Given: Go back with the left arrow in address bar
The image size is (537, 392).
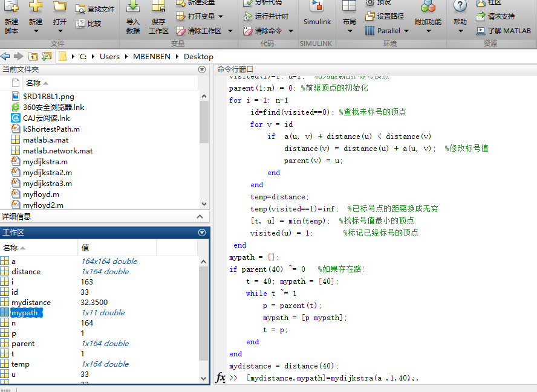Looking at the screenshot, I should (x=5, y=56).
